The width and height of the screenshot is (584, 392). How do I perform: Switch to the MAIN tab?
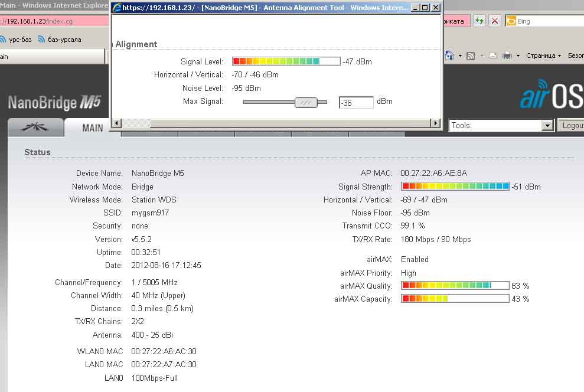92,128
